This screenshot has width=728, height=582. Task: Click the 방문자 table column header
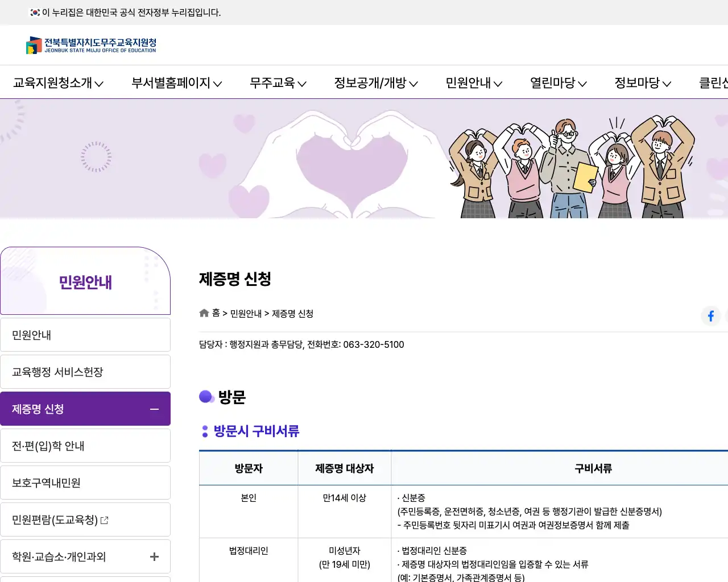click(x=249, y=468)
